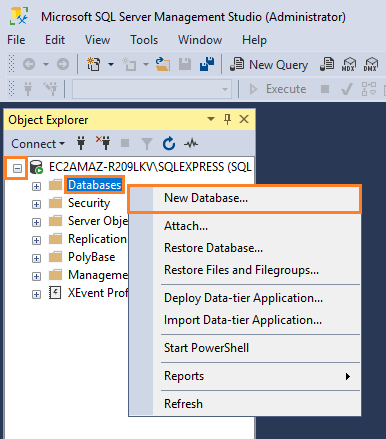386x439 pixels.
Task: Click the Database Engine Query icon
Action: pos(327,64)
